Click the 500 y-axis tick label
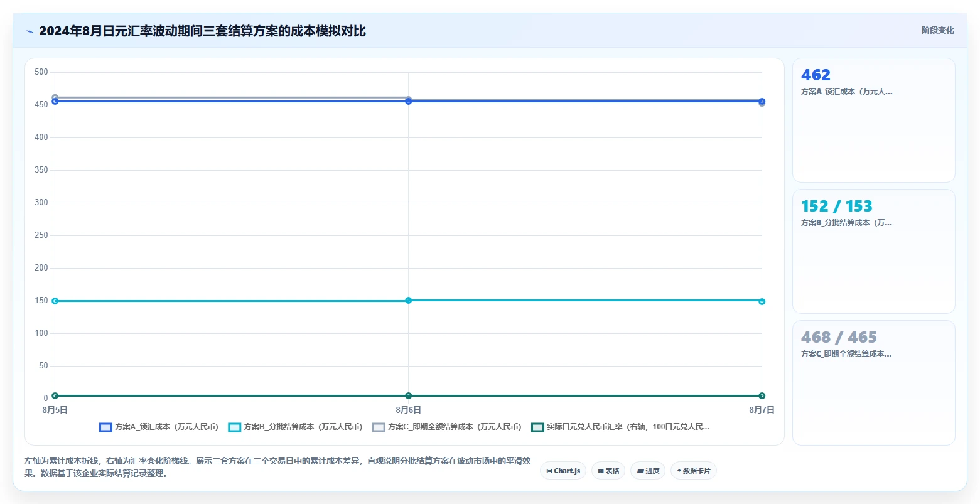980x504 pixels. tap(41, 72)
